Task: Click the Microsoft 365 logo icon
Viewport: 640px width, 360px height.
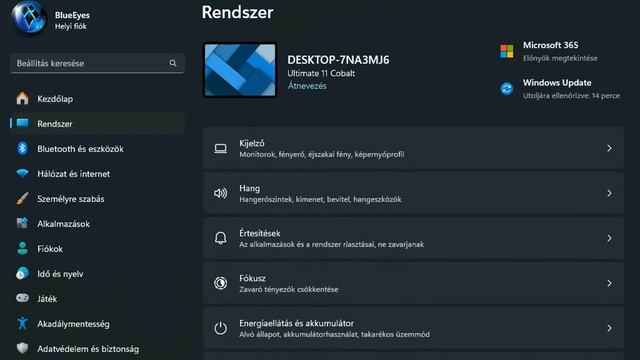Action: tap(507, 51)
